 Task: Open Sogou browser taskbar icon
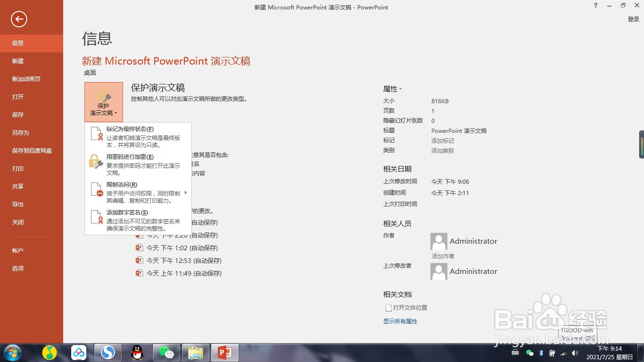108,353
